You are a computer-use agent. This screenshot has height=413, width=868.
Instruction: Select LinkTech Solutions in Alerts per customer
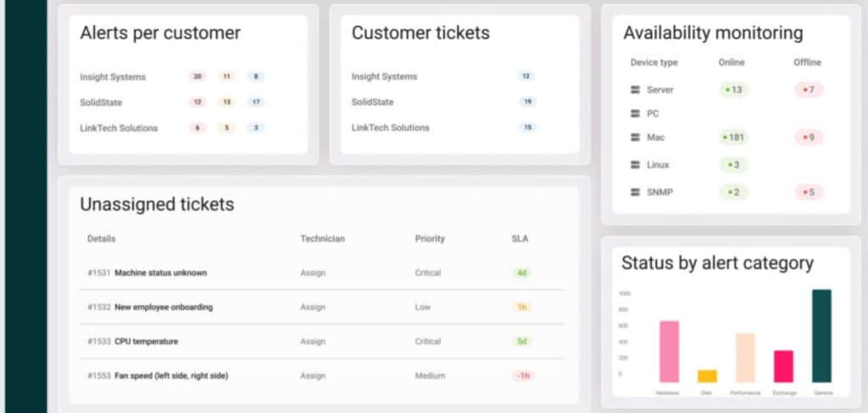119,128
